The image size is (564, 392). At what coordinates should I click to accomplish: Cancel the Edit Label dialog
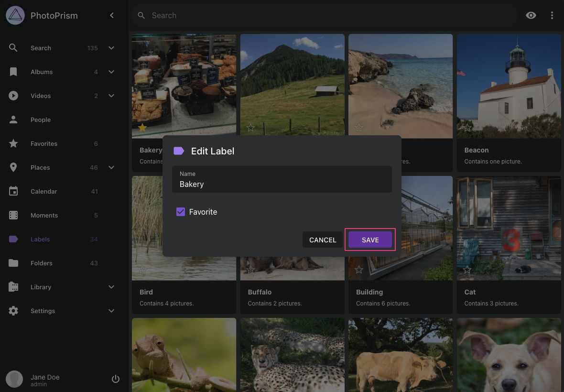323,240
